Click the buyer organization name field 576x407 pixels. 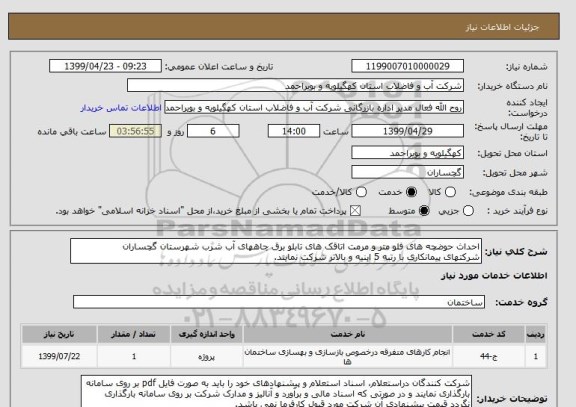[x=295, y=86]
